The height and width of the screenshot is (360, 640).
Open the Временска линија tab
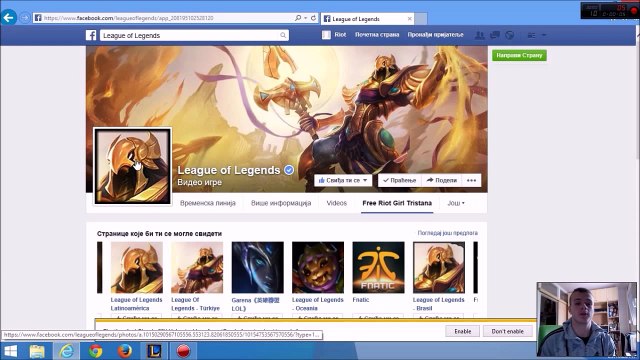point(208,203)
